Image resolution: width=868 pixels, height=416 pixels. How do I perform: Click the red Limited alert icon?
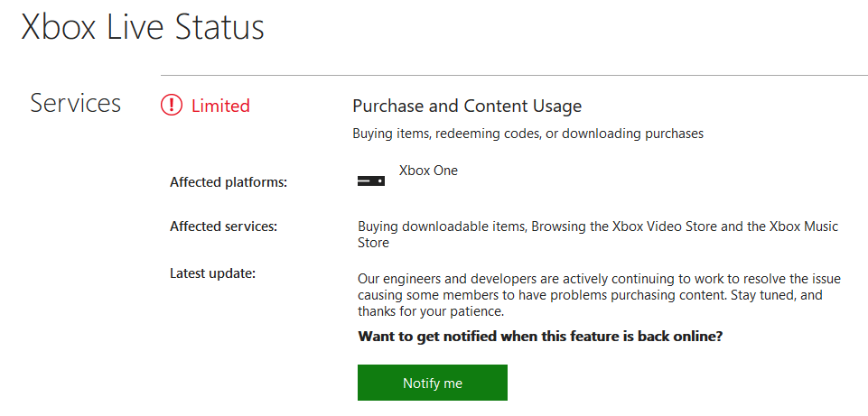point(171,105)
